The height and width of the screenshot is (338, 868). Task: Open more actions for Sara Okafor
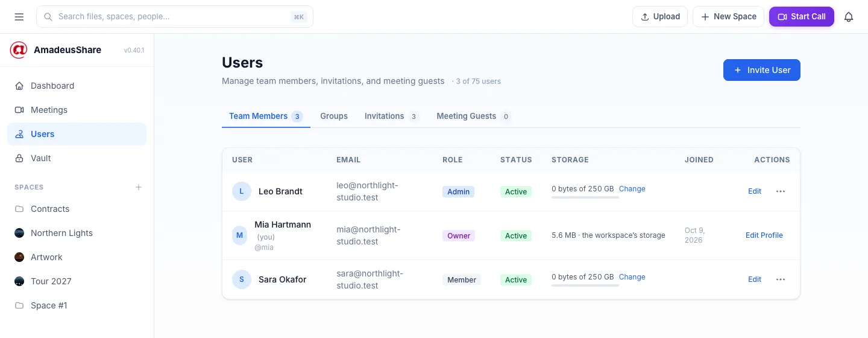781,279
